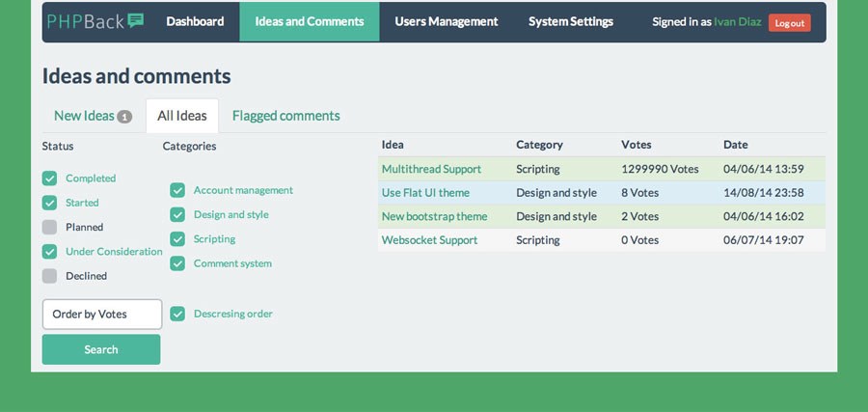Click Design and style in Flat UI row
This screenshot has width=868, height=412.
(x=556, y=193)
